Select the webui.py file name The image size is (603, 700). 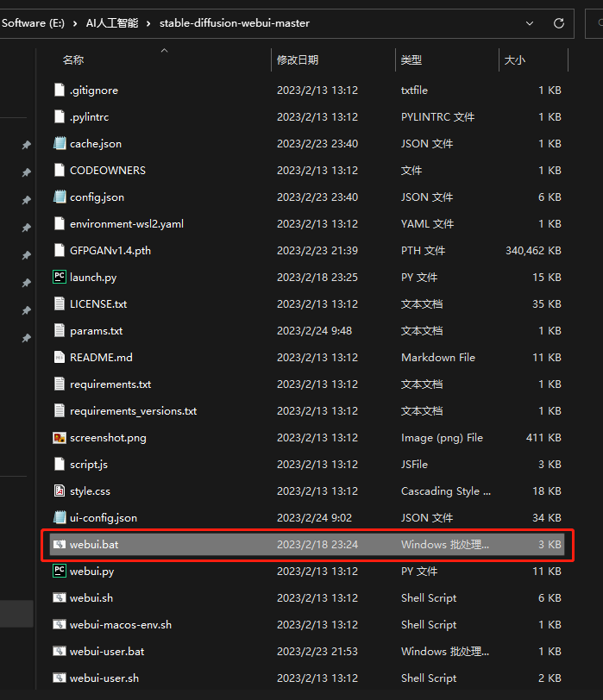pos(92,571)
